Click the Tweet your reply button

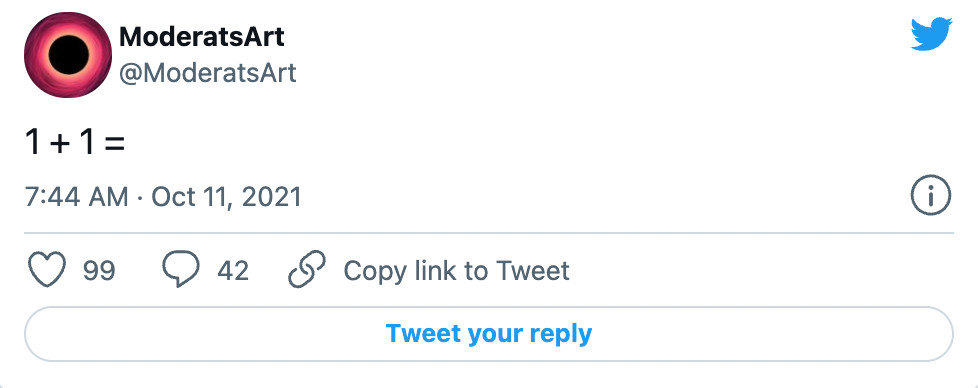click(489, 334)
